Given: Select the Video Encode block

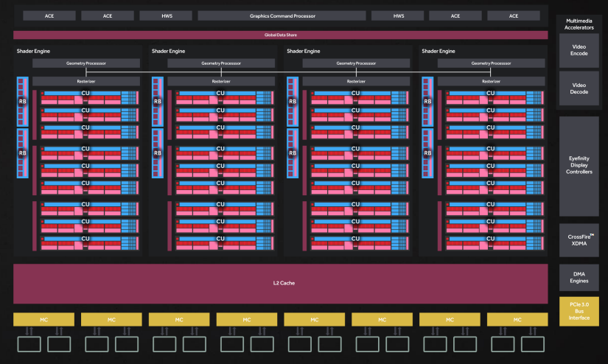Looking at the screenshot, I should [x=579, y=49].
